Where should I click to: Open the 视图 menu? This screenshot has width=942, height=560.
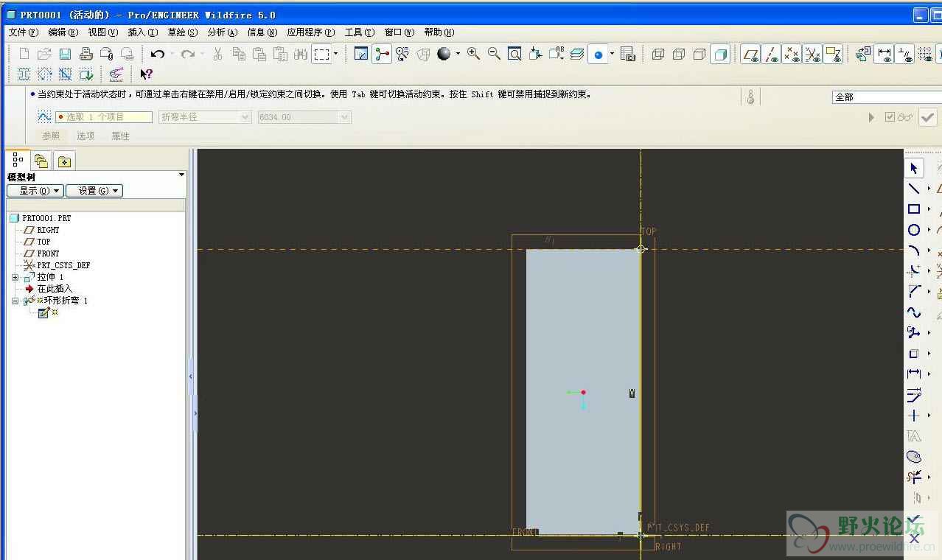[102, 32]
